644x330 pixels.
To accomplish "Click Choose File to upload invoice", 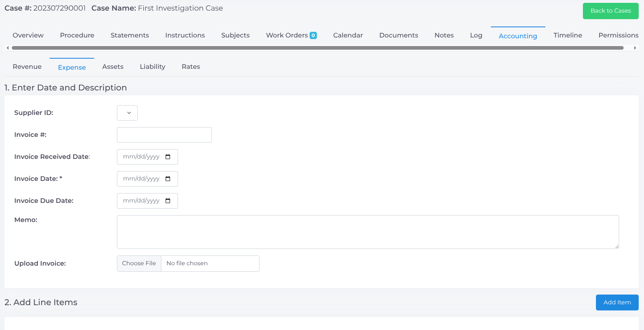I will [139, 264].
